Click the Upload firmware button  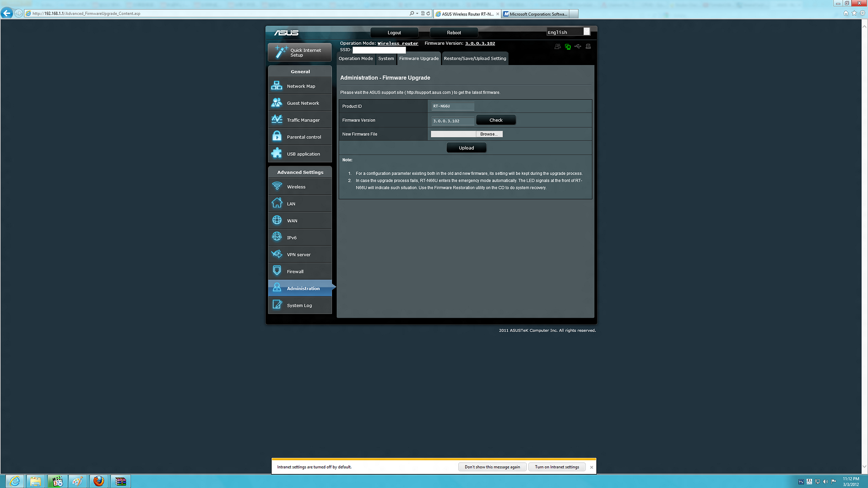(466, 148)
